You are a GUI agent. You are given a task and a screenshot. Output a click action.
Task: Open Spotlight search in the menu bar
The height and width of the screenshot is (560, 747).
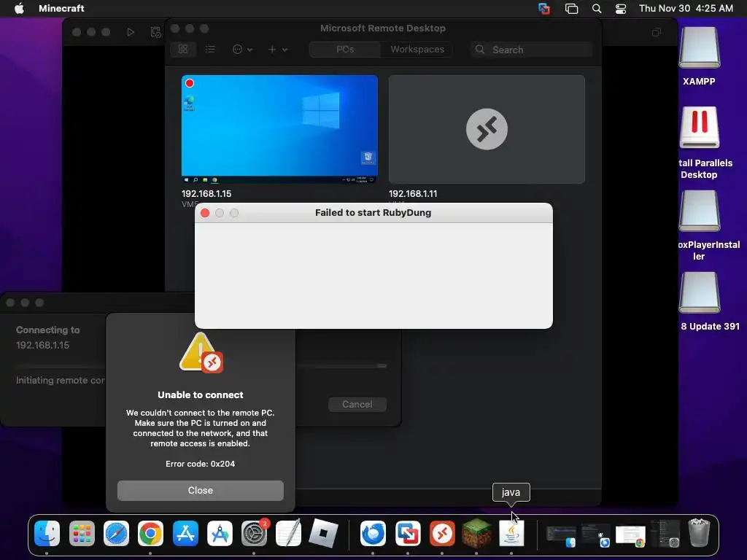(x=597, y=9)
